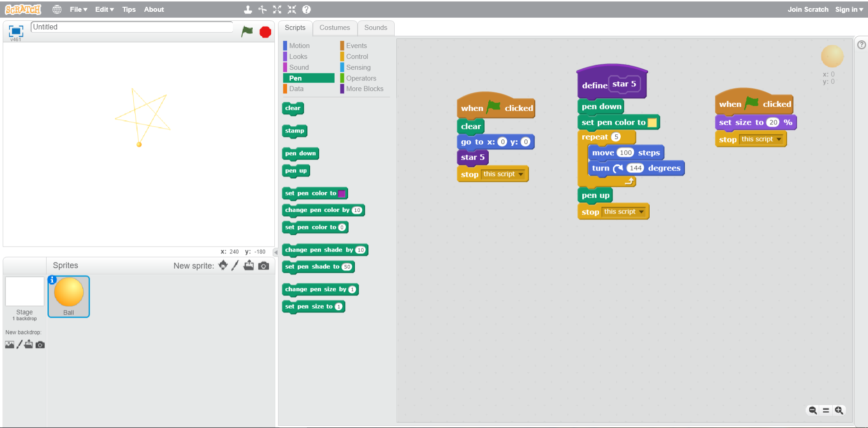The width and height of the screenshot is (868, 428).
Task: Select the Motion block category
Action: pos(299,46)
